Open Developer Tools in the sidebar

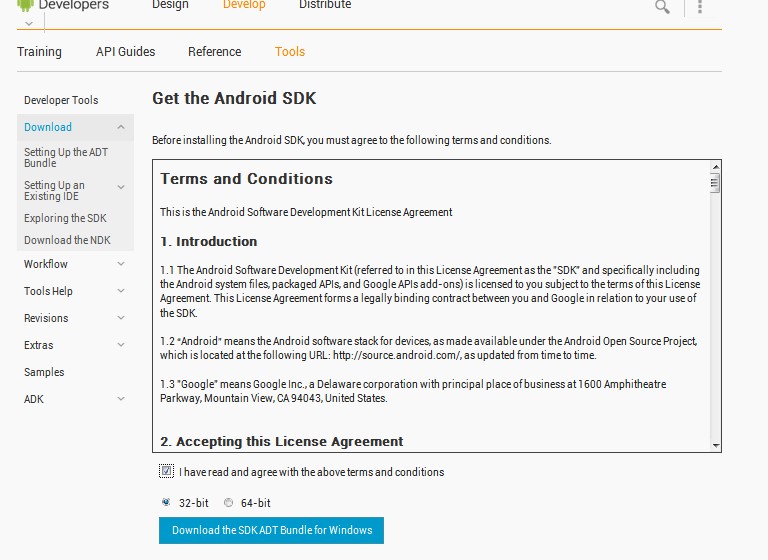(61, 100)
